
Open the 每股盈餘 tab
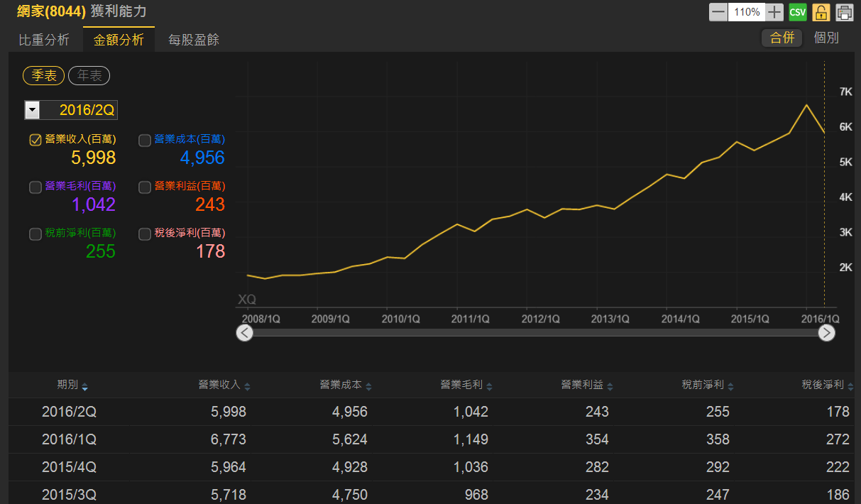coord(194,40)
